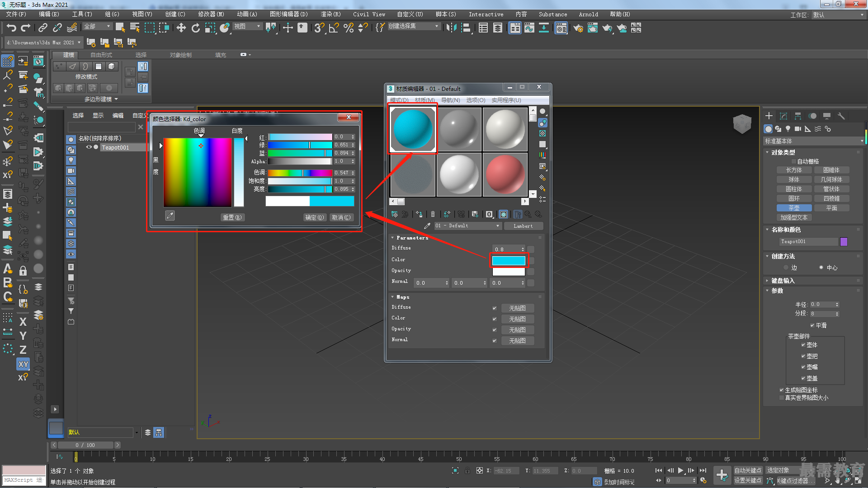Select the Select and Move tool
868x488 pixels.
click(181, 28)
